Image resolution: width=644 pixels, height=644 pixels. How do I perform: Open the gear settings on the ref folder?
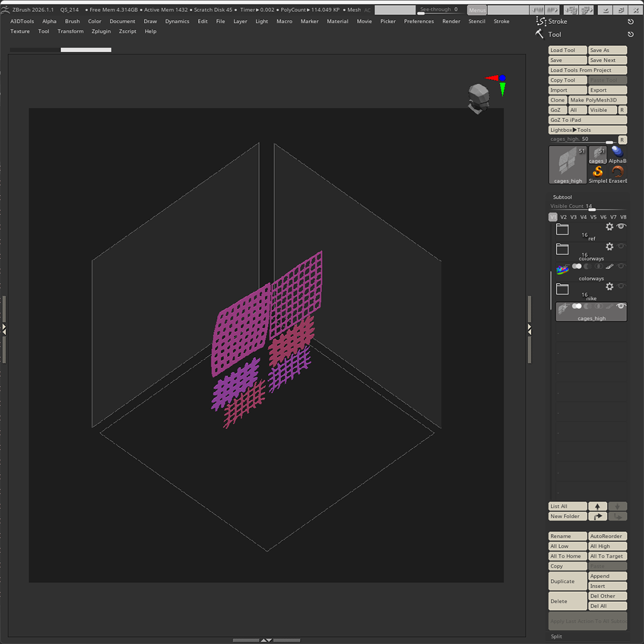(609, 226)
